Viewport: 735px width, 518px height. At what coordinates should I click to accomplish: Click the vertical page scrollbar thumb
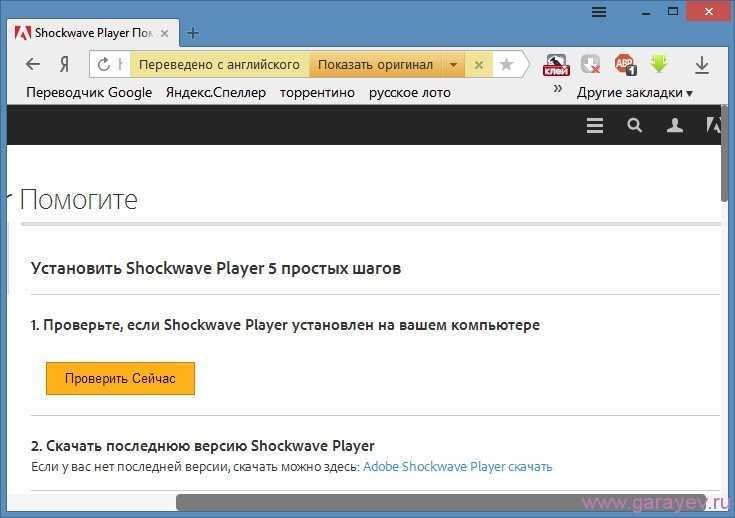pyautogui.click(x=725, y=154)
